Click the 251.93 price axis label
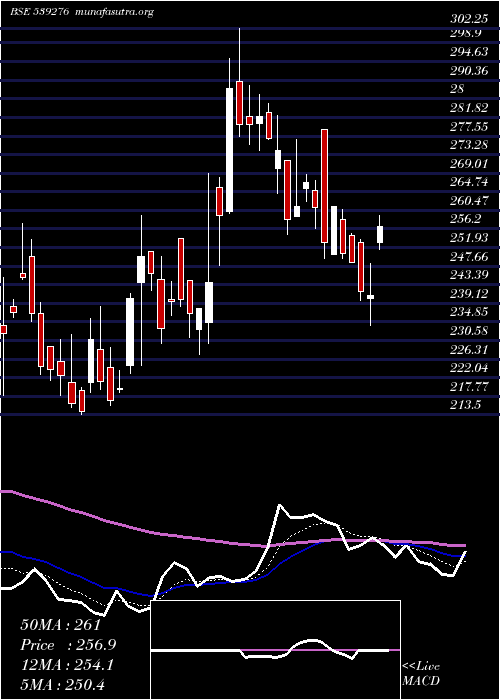Screen dimensions: 500x700 [470, 238]
